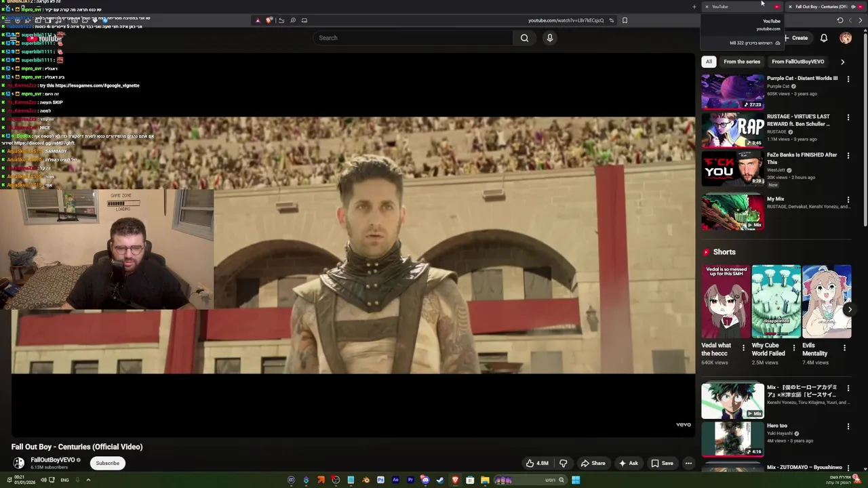
Task: Open options for FaZe Banks video
Action: [x=848, y=156]
